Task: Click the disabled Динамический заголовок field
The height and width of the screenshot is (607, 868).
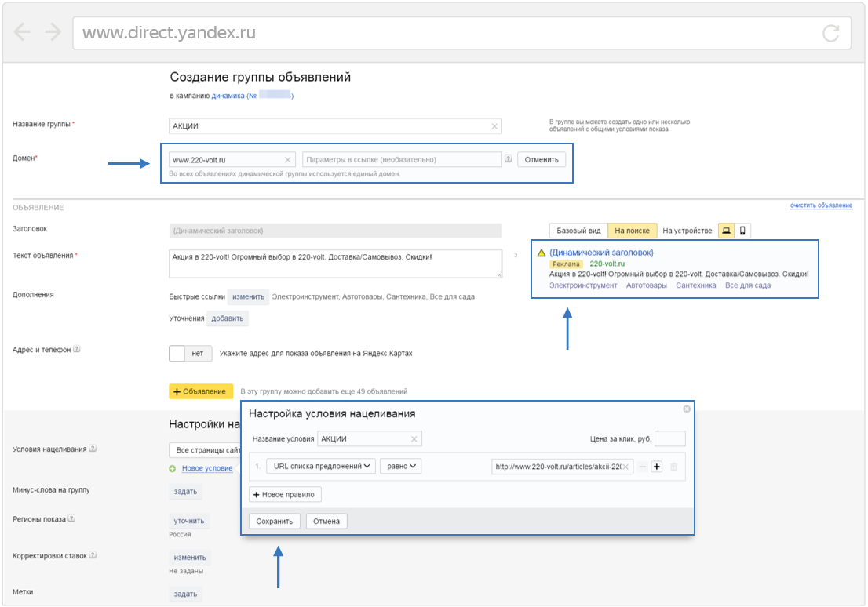Action: click(x=335, y=231)
